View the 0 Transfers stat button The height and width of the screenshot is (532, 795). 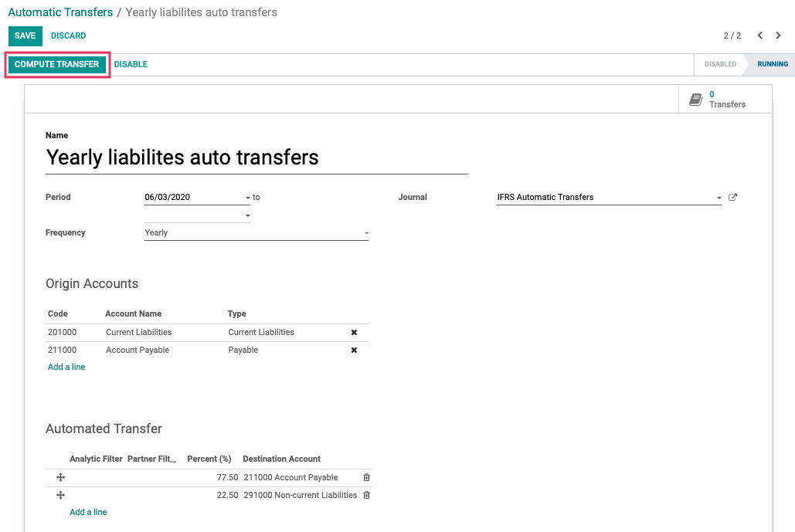pyautogui.click(x=725, y=100)
